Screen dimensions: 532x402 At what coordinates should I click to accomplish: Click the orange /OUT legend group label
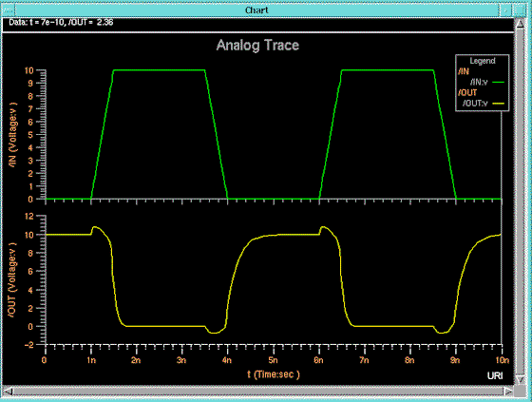467,92
